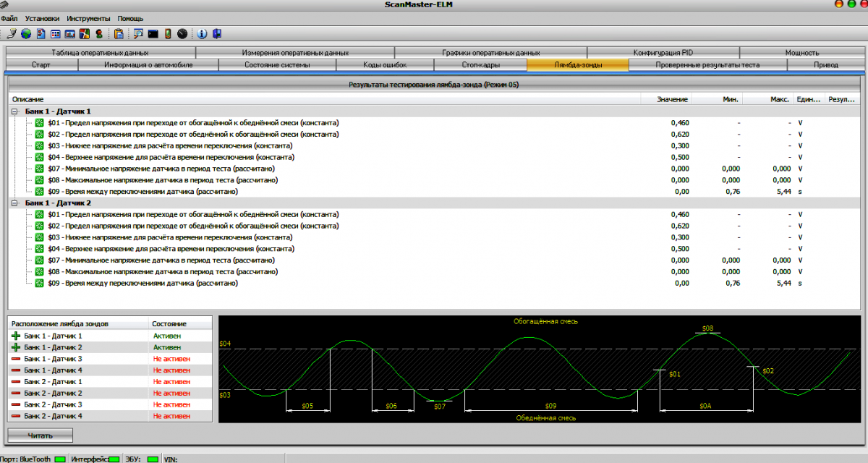The height and width of the screenshot is (463, 868).
Task: Click 'Не активен' status for Банк 2 - Датчик 4
Action: tap(172, 417)
